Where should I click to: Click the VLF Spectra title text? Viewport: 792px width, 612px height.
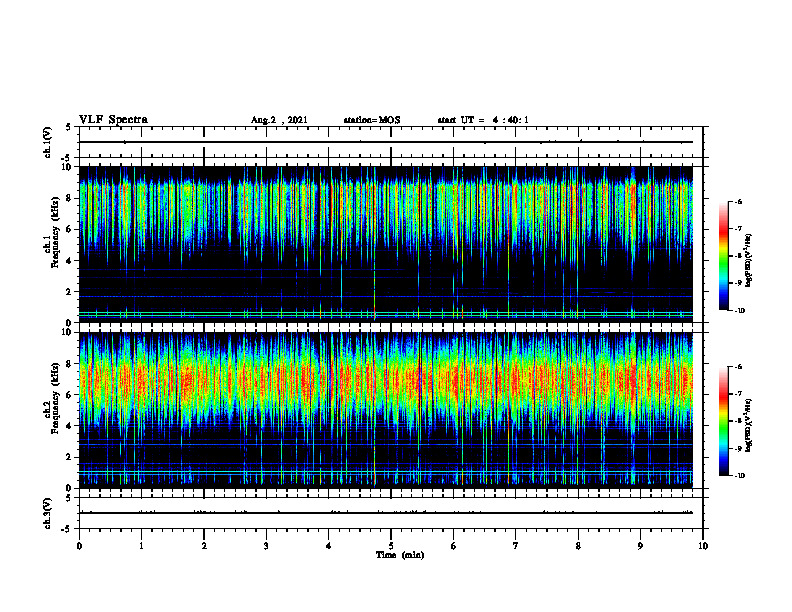(113, 120)
